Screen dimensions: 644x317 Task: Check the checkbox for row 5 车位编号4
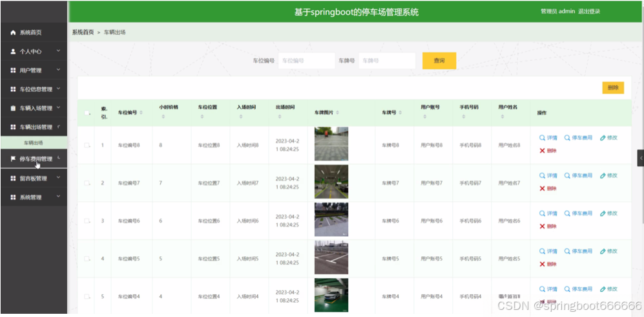tap(87, 296)
